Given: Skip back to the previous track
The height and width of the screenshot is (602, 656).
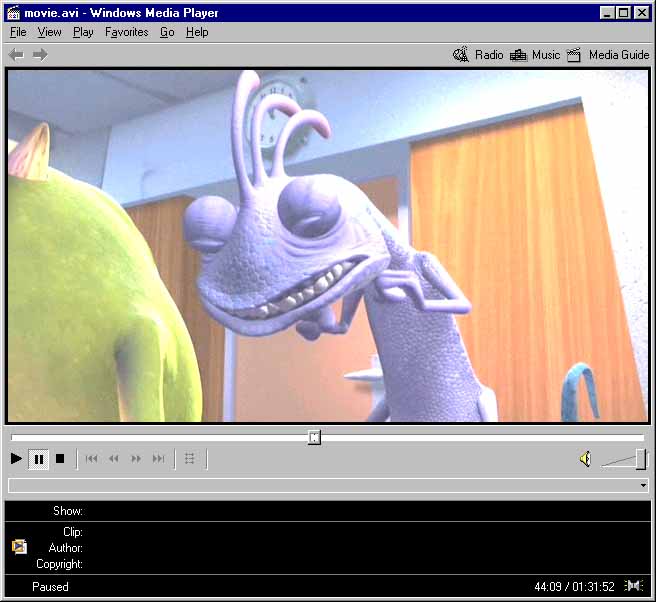Looking at the screenshot, I should pyautogui.click(x=92, y=459).
